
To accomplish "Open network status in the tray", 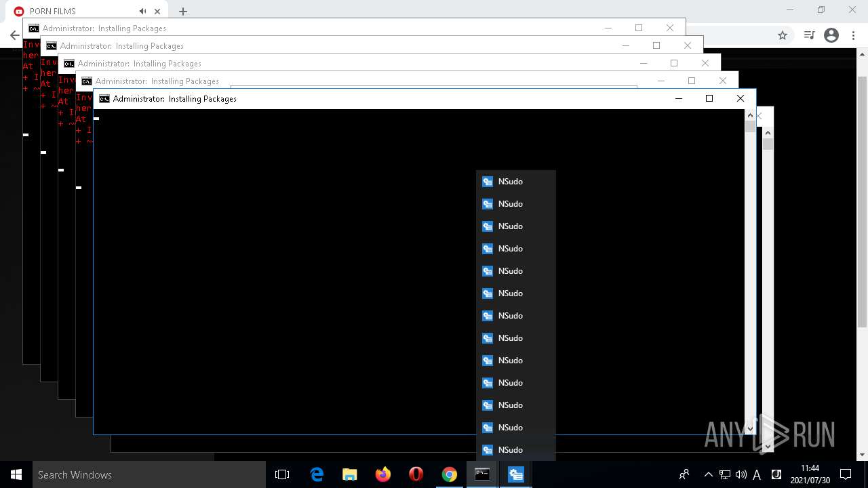I will tap(725, 474).
